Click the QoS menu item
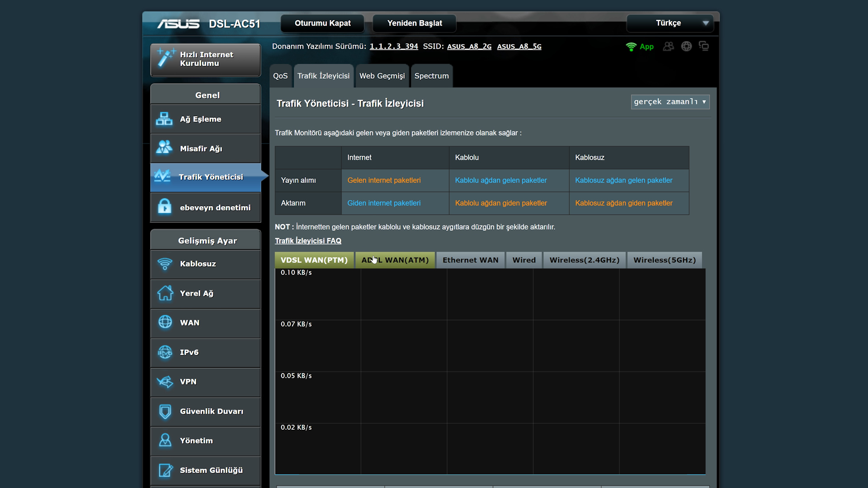The width and height of the screenshot is (868, 488). pyautogui.click(x=280, y=75)
